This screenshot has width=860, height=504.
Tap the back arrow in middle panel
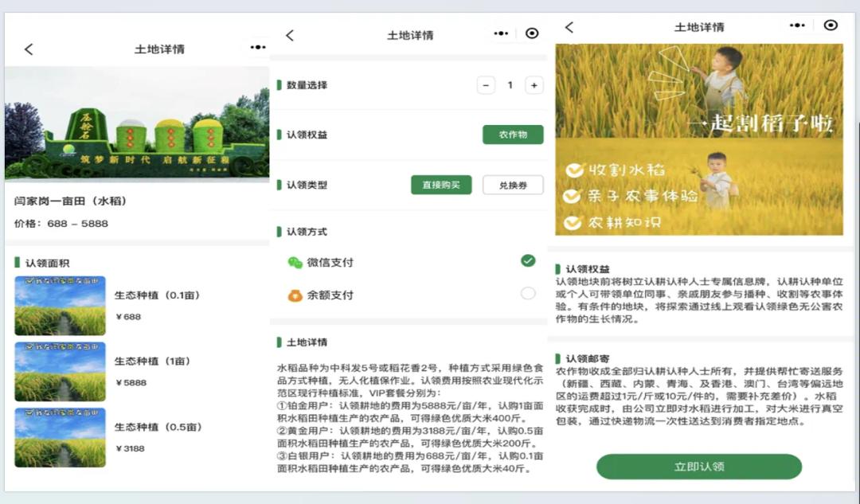(x=290, y=35)
